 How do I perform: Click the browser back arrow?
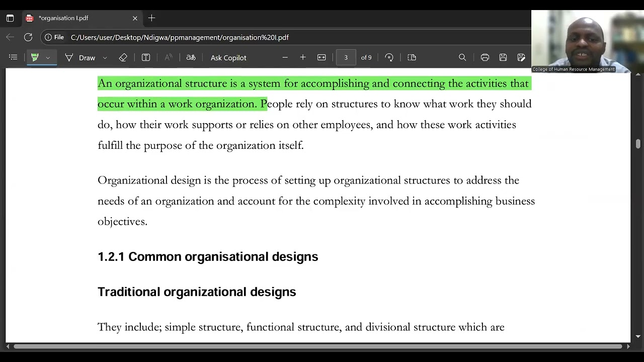pyautogui.click(x=10, y=37)
